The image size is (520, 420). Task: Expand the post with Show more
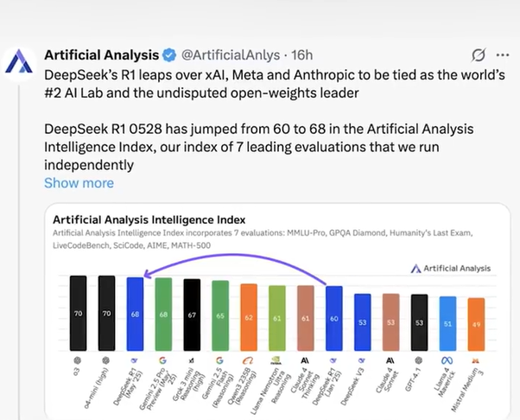coord(79,182)
